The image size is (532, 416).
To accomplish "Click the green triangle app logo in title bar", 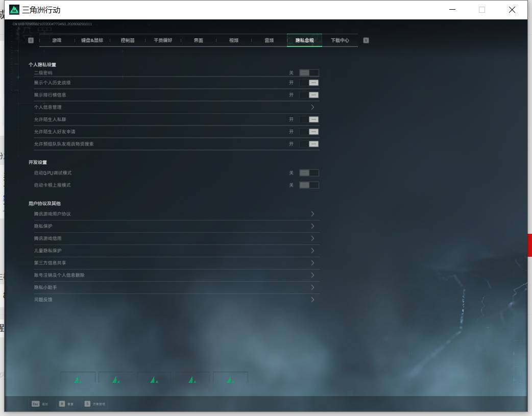I will click(x=14, y=10).
